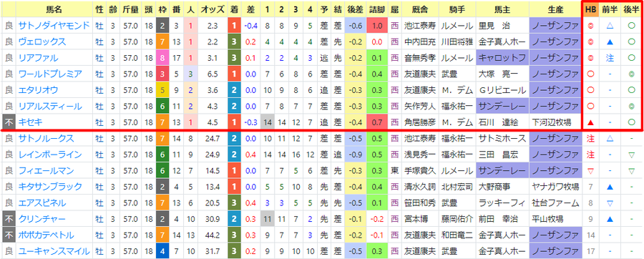Select the jockey cell 川田将雅
The image size is (644, 259).
[x=457, y=42]
